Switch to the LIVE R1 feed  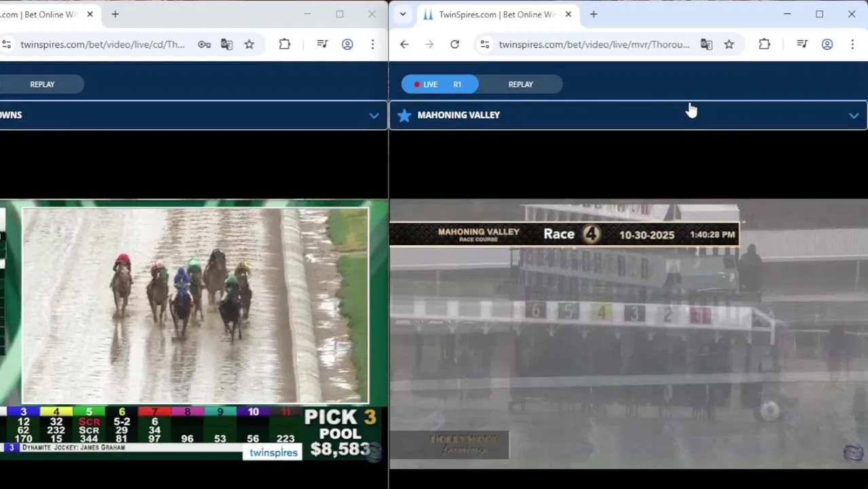click(x=439, y=84)
